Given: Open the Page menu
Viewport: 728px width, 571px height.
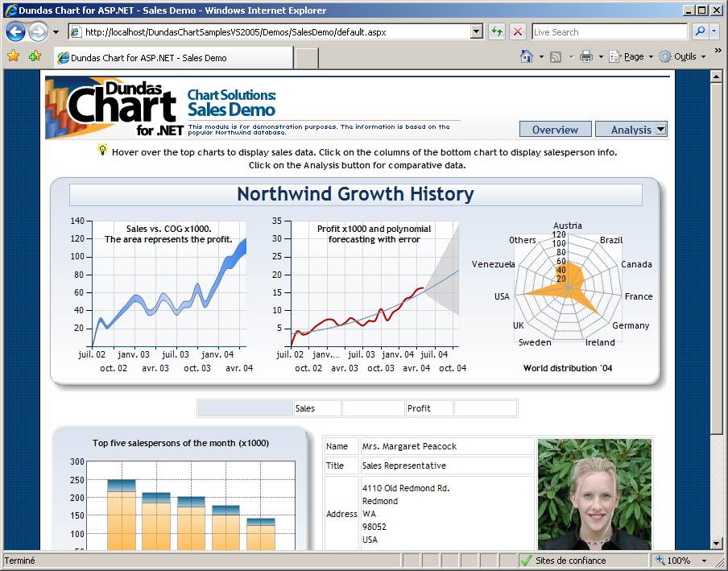Looking at the screenshot, I should pos(631,56).
